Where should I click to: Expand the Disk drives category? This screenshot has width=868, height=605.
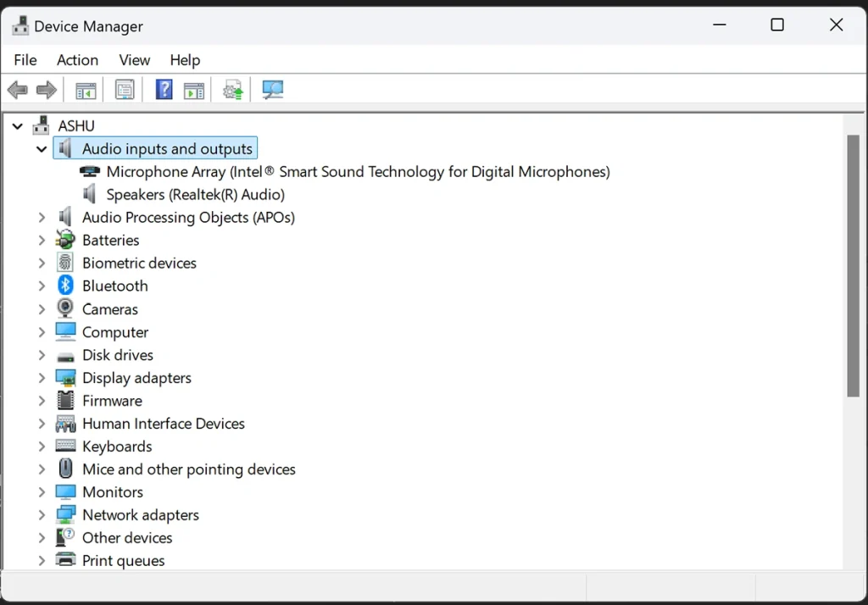(42, 355)
